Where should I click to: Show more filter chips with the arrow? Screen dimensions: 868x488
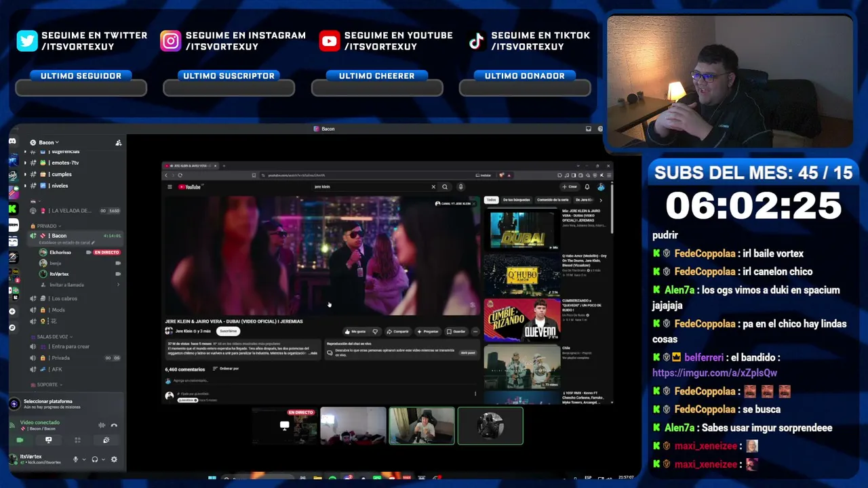point(600,200)
